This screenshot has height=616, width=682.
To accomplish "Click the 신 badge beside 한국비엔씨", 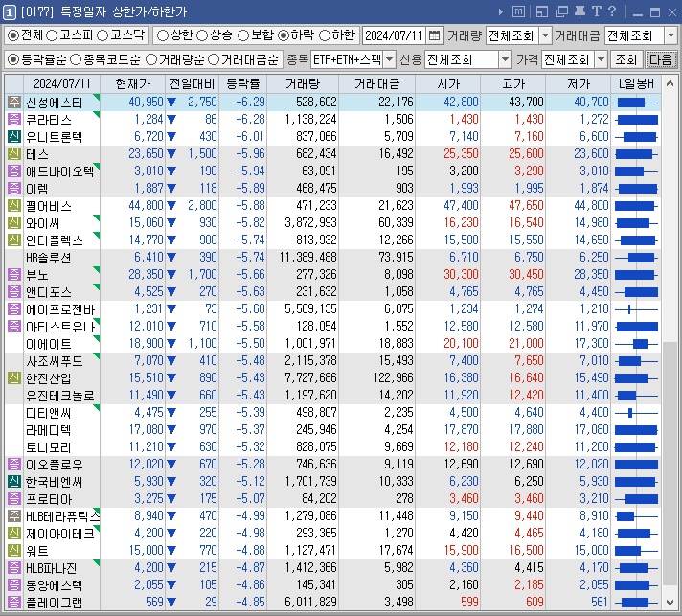I will [x=14, y=482].
